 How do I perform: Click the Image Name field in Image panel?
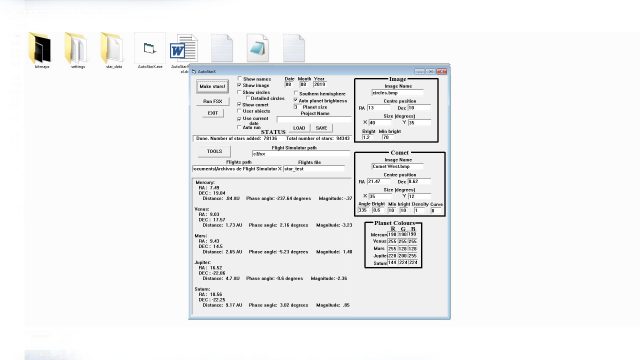397,93
